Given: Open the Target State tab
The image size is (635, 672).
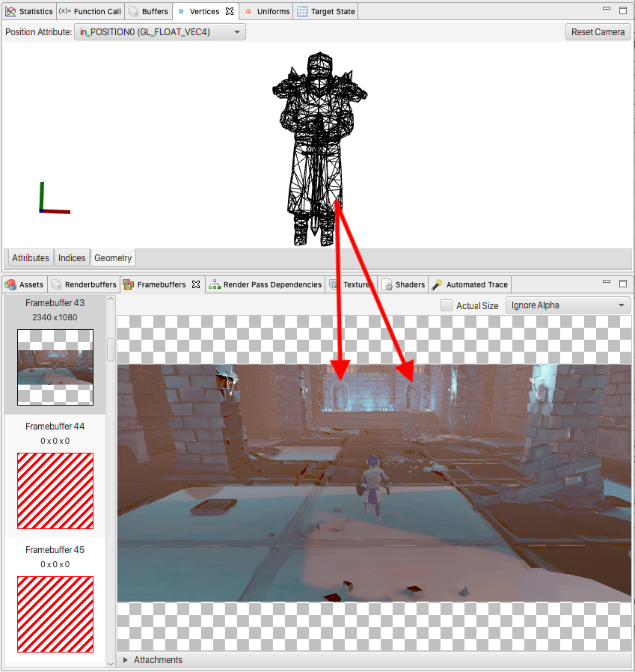Looking at the screenshot, I should (x=327, y=11).
